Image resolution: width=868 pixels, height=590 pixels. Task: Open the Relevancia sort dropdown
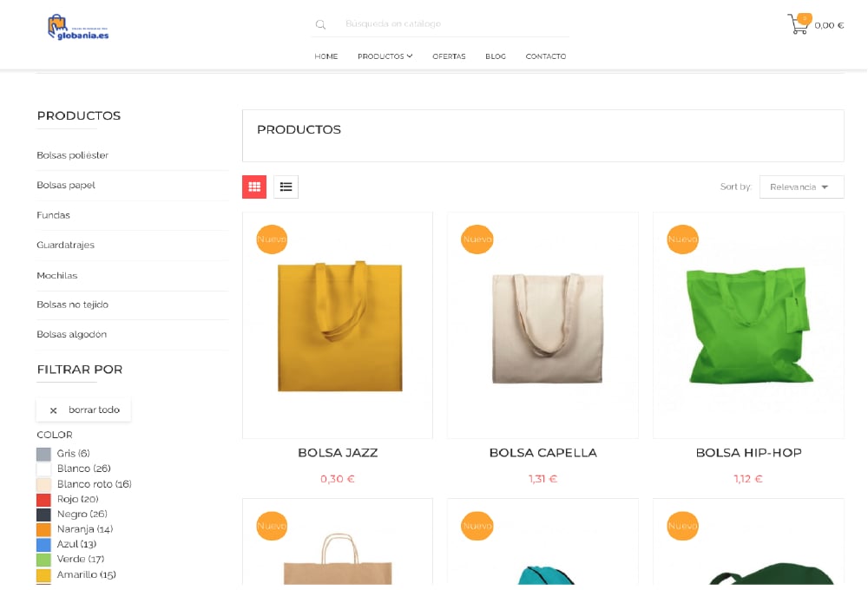point(800,187)
